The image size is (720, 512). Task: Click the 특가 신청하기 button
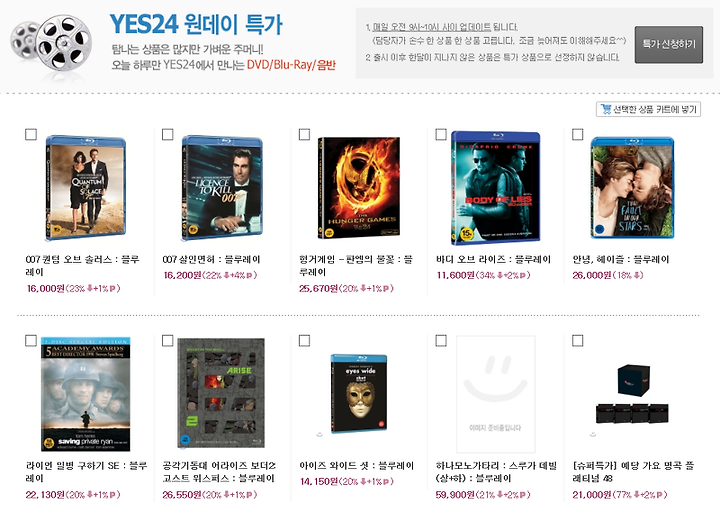click(669, 45)
